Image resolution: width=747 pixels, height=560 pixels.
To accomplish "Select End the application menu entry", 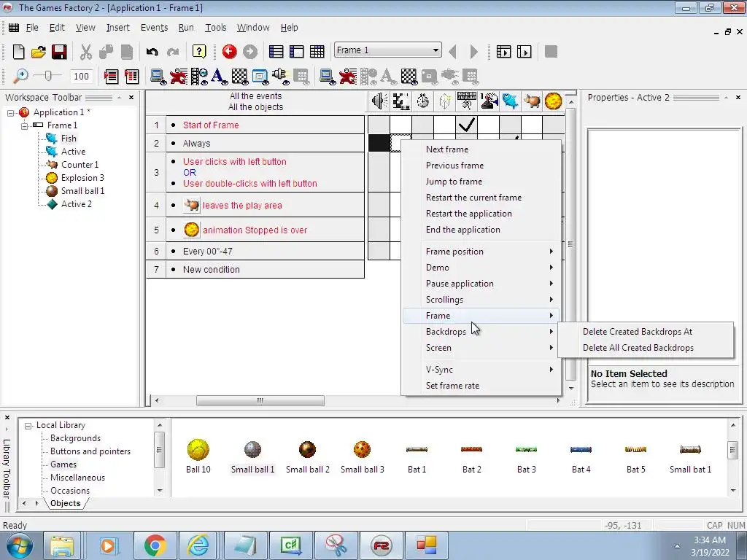I will (x=481, y=230).
